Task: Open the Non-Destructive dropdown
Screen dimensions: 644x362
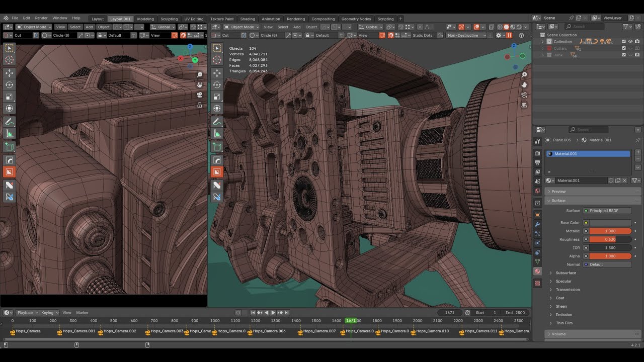Action: pyautogui.click(x=466, y=35)
